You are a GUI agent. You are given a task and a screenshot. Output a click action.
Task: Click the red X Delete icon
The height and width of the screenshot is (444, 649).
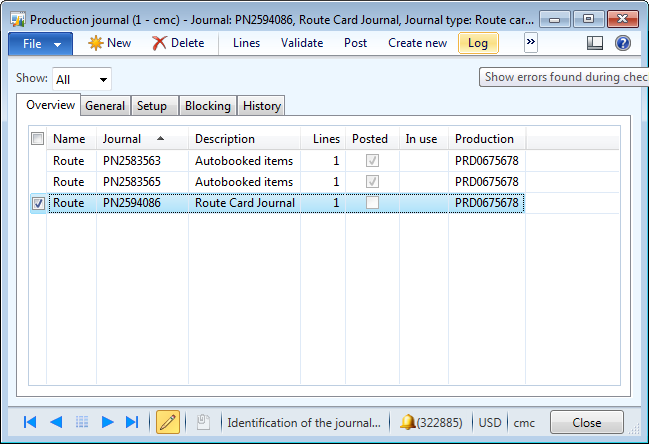(x=159, y=43)
